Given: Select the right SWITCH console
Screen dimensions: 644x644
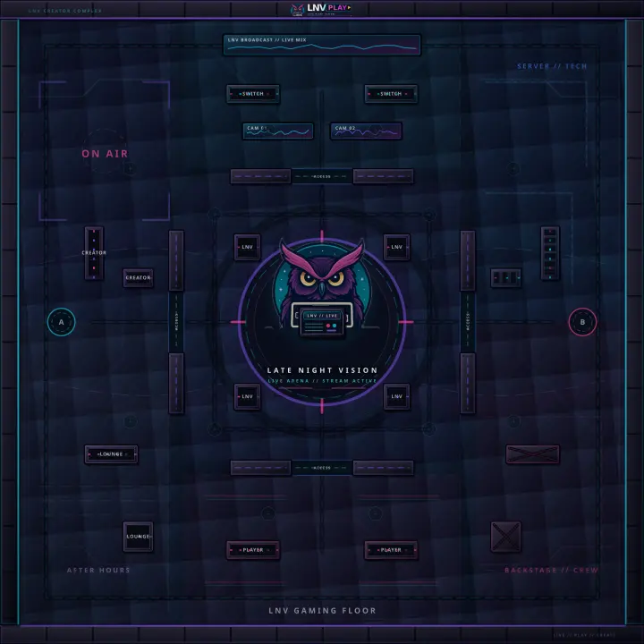Looking at the screenshot, I should pos(391,94).
